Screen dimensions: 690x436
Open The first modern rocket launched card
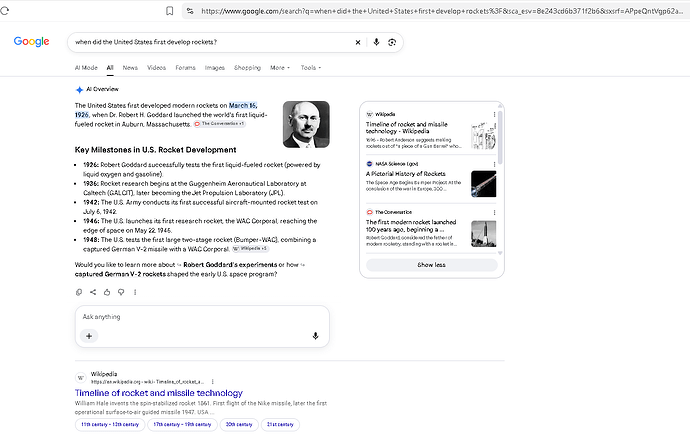411,226
